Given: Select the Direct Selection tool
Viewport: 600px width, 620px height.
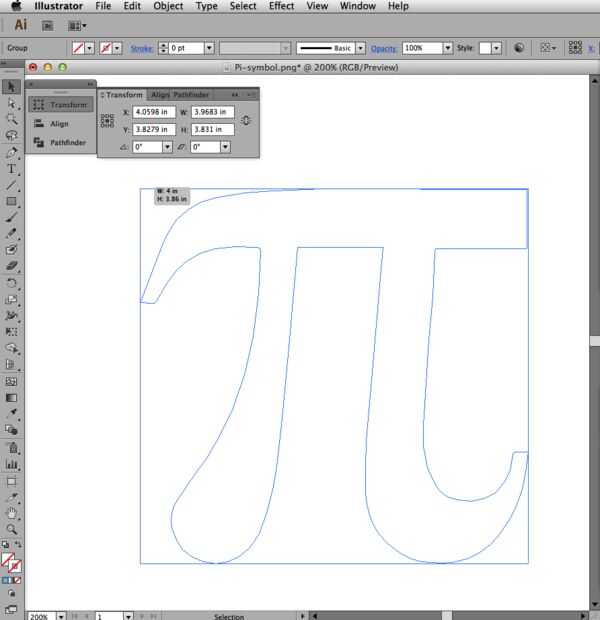Looking at the screenshot, I should (11, 103).
